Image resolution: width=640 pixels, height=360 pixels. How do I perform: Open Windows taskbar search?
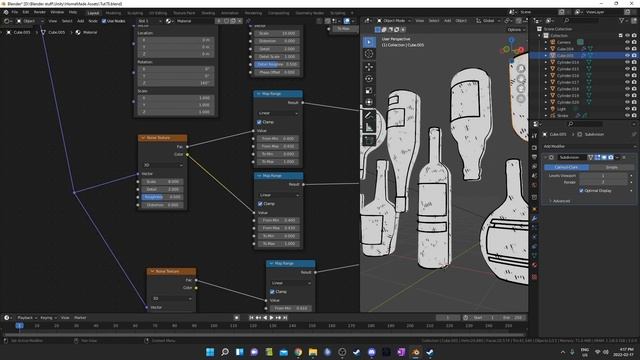click(x=225, y=352)
